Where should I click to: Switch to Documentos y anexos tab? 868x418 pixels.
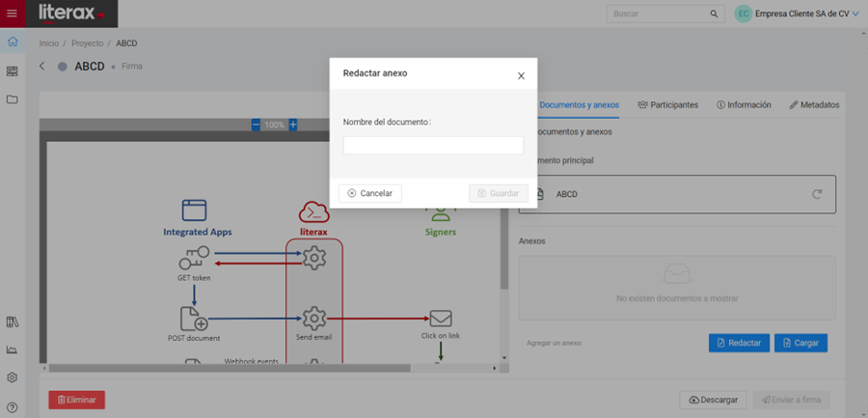click(579, 105)
